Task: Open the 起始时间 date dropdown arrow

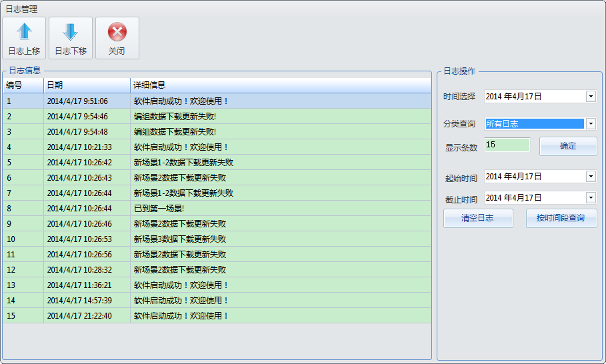Action: click(x=591, y=177)
